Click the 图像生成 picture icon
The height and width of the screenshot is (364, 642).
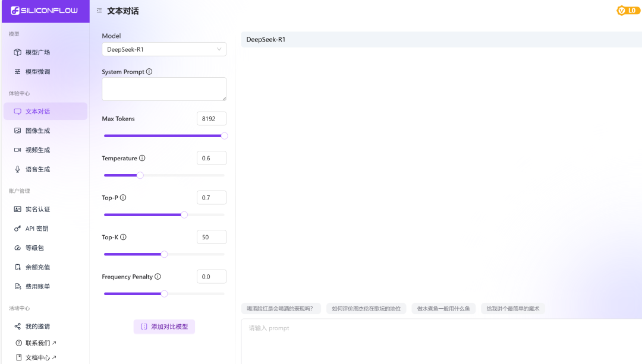pos(17,131)
